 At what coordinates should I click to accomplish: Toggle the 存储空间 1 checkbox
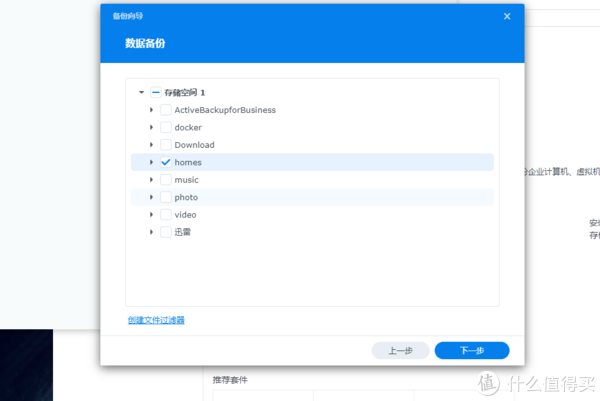click(x=156, y=92)
